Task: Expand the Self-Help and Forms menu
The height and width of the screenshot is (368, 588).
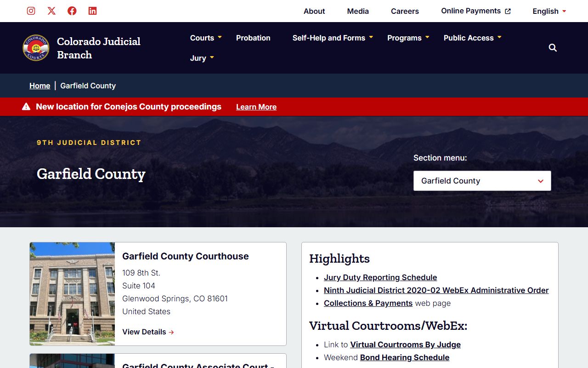Action: (333, 38)
